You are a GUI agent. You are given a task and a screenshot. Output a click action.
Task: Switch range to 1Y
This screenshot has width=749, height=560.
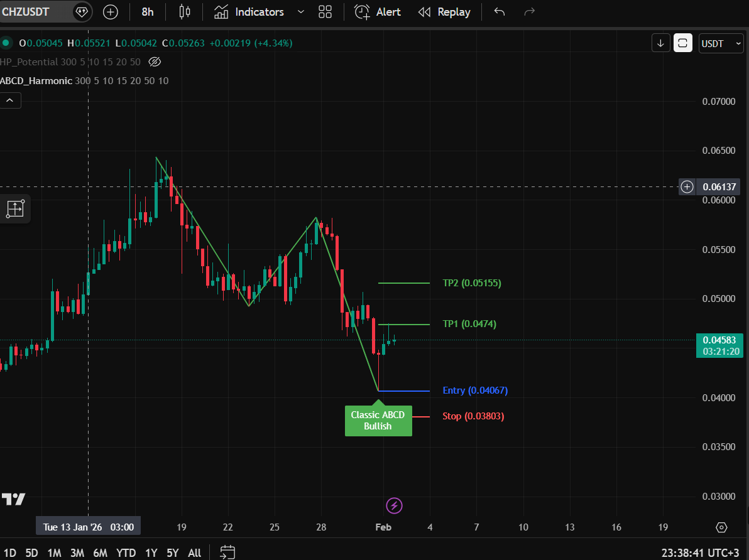coord(151,553)
